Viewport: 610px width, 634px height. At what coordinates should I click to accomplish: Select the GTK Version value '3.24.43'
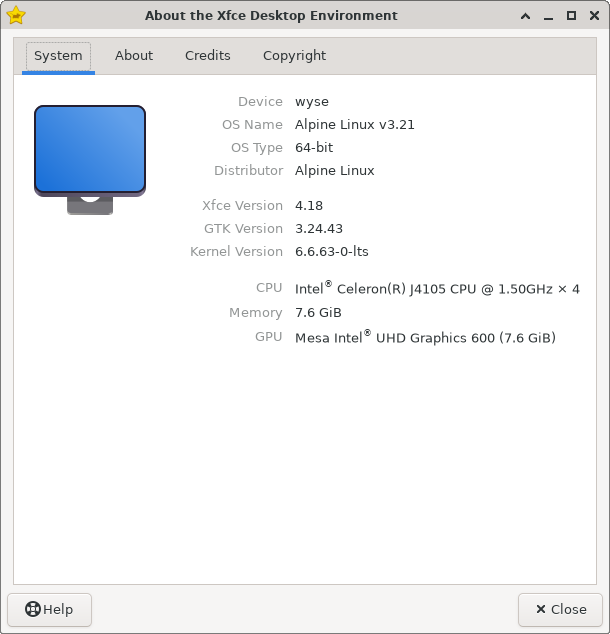[319, 228]
